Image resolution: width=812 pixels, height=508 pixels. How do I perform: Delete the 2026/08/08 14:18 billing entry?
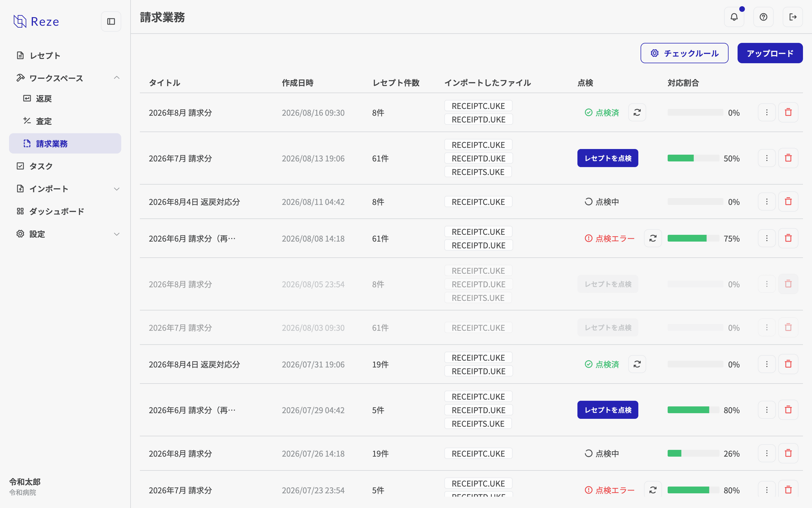click(x=788, y=238)
